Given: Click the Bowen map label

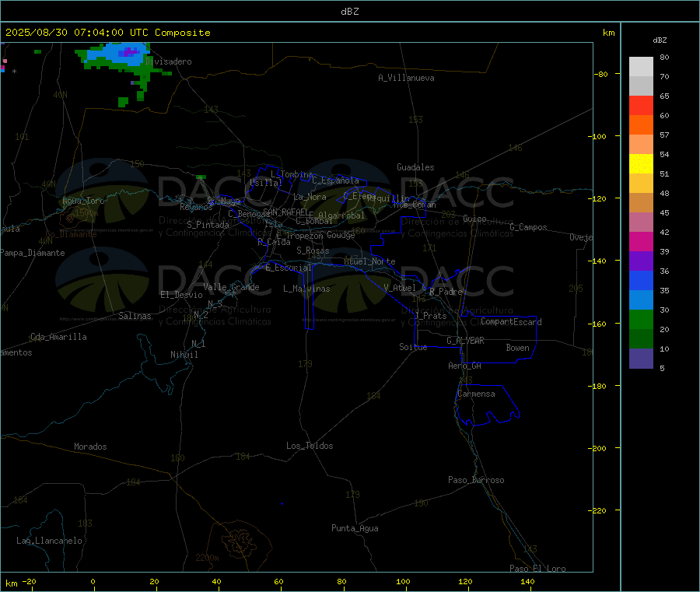Looking at the screenshot, I should [x=517, y=348].
